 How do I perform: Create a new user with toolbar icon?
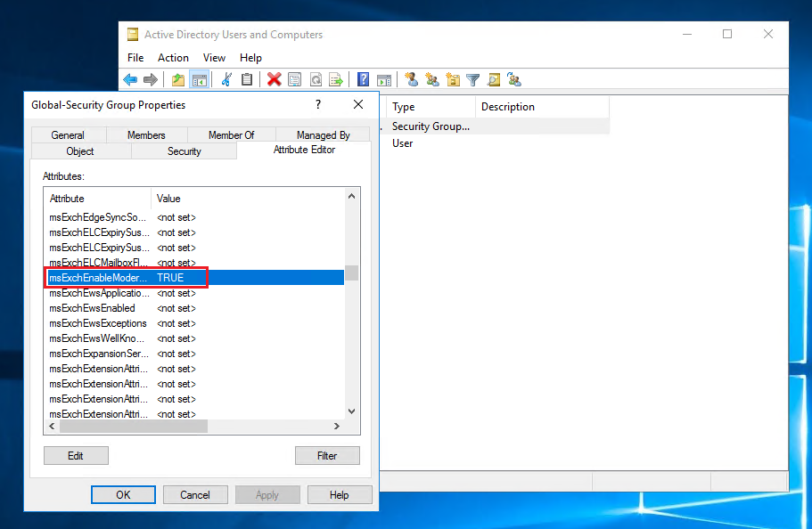pyautogui.click(x=412, y=79)
